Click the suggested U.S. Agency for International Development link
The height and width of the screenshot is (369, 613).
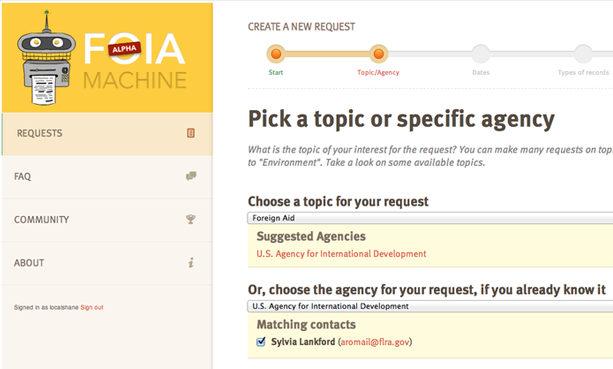[341, 254]
